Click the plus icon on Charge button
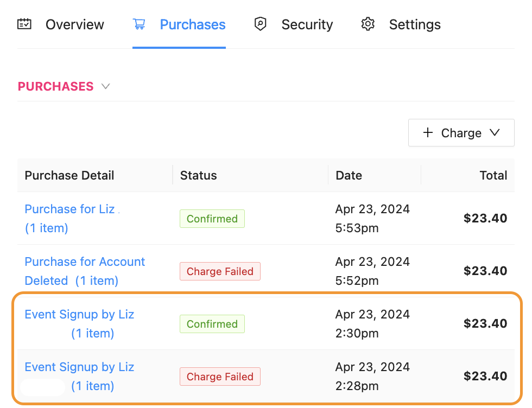 (428, 133)
